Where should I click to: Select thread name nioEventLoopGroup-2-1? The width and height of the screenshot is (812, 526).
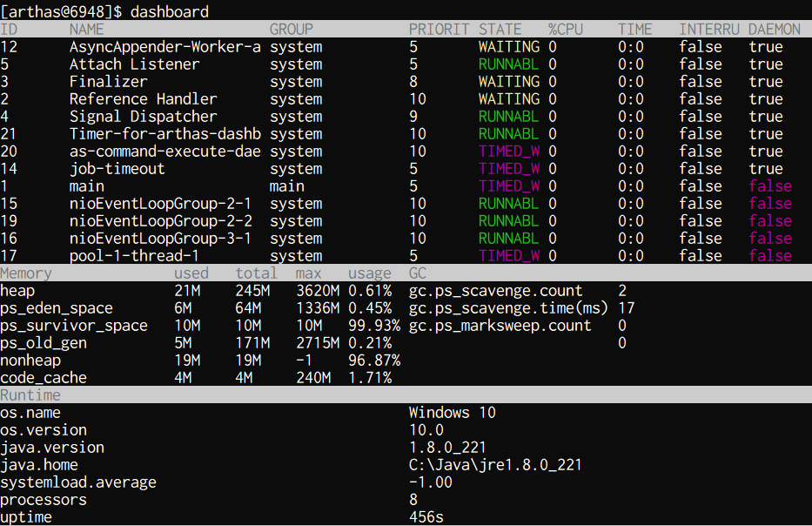coord(160,204)
